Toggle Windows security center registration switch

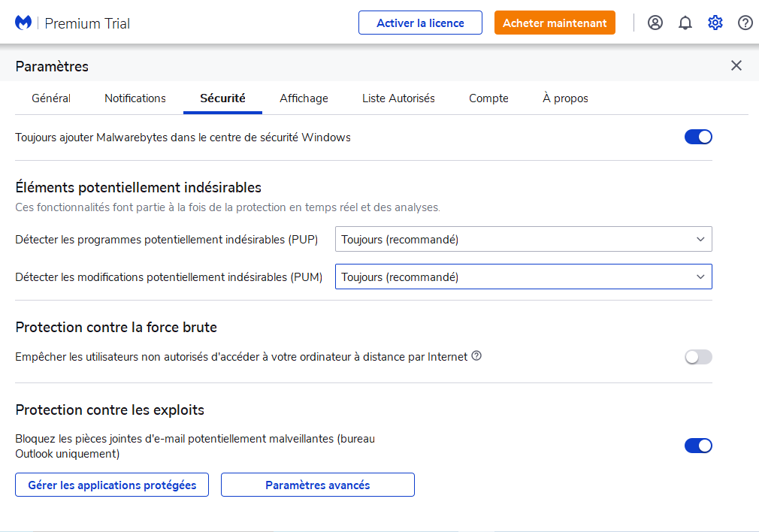tap(698, 137)
